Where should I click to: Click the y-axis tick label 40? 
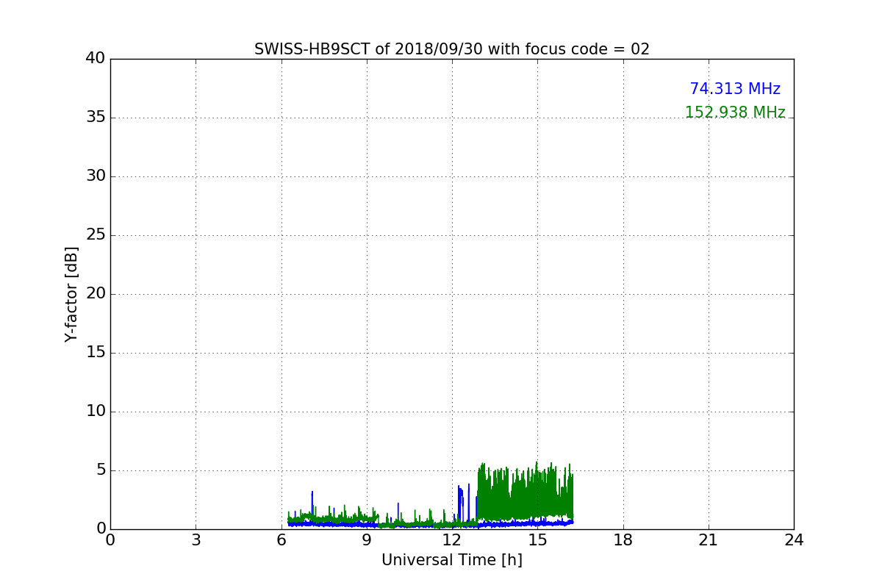[96, 59]
